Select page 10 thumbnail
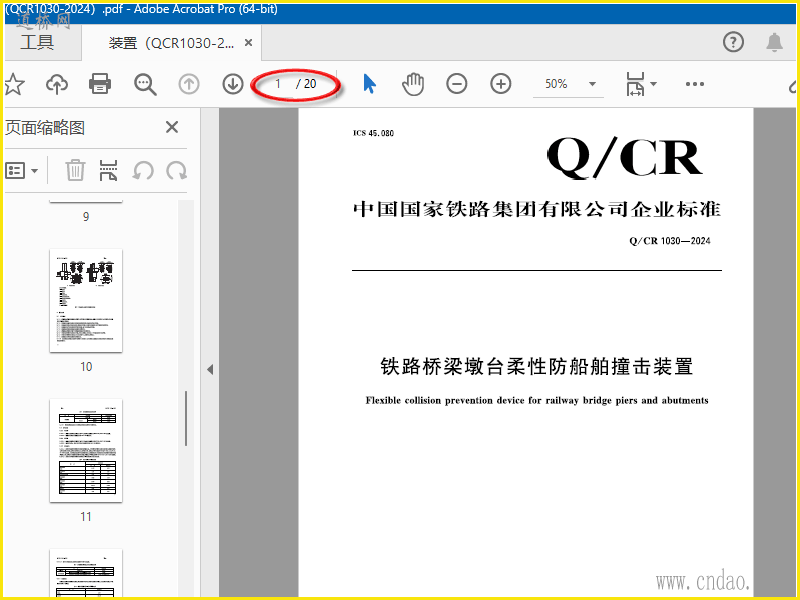 [x=86, y=301]
